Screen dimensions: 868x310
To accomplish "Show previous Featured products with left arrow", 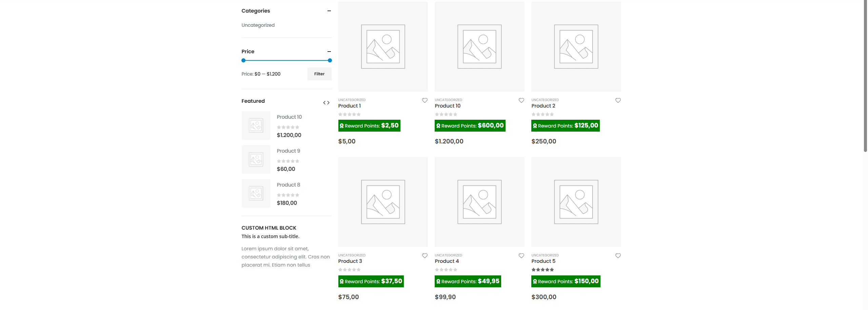I will click(324, 102).
